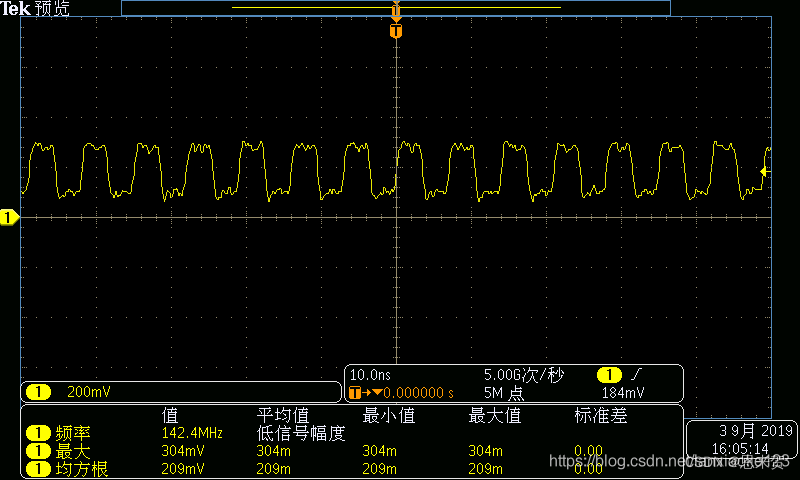Click the date readout 3 9月 2019
This screenshot has height=480, width=800.
point(756,431)
